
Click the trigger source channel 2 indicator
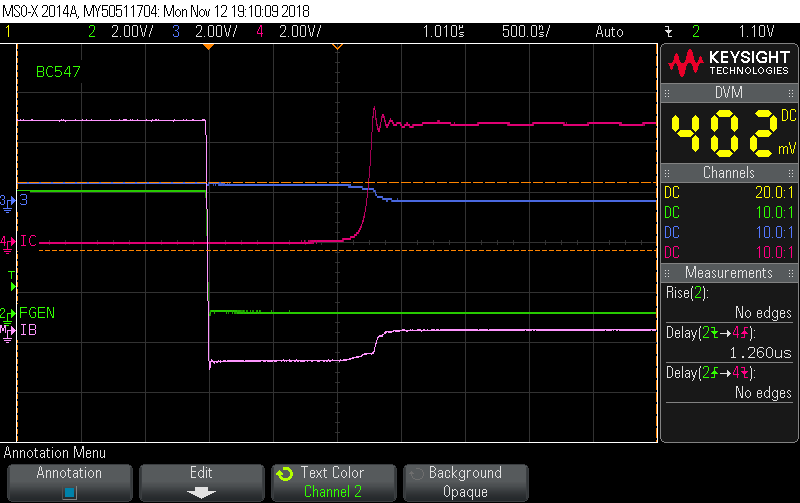[695, 32]
